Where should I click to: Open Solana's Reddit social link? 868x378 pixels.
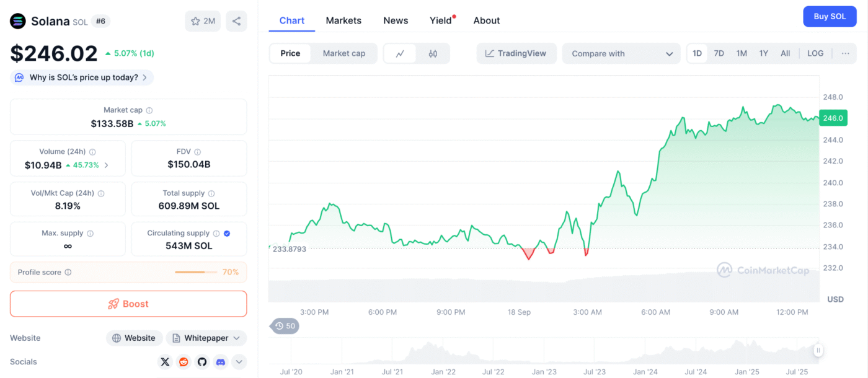pyautogui.click(x=184, y=362)
